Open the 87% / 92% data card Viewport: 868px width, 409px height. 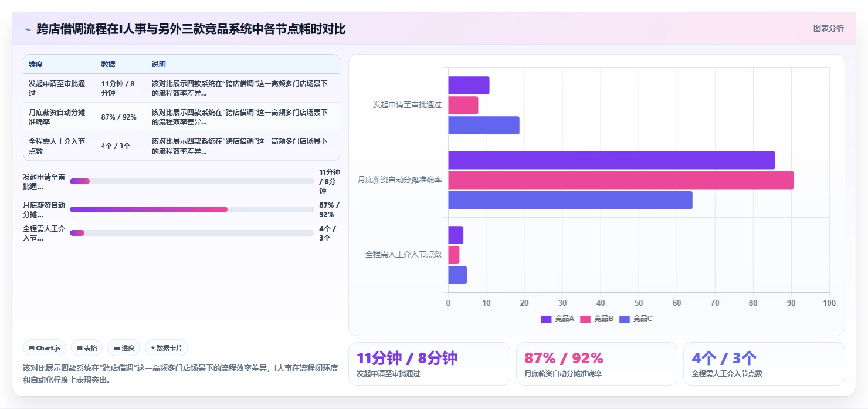pyautogui.click(x=596, y=364)
